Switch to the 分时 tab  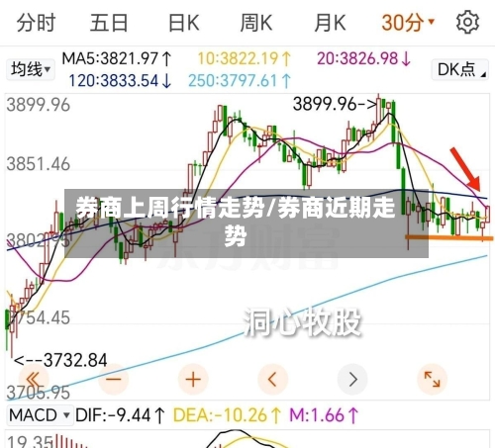(x=36, y=23)
